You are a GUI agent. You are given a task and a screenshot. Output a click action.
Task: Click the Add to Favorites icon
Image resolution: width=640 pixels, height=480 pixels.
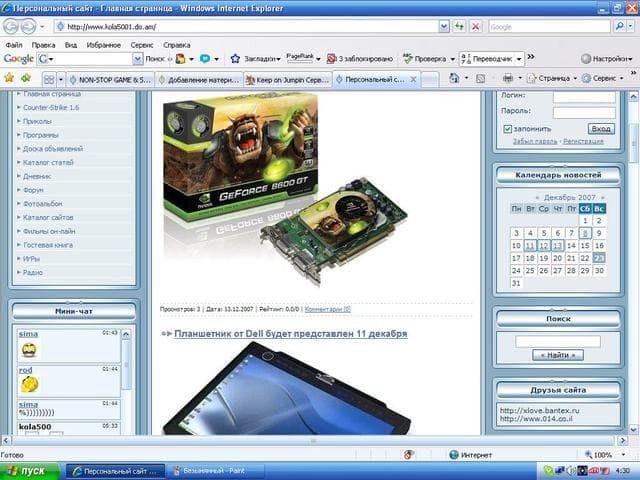(26, 78)
